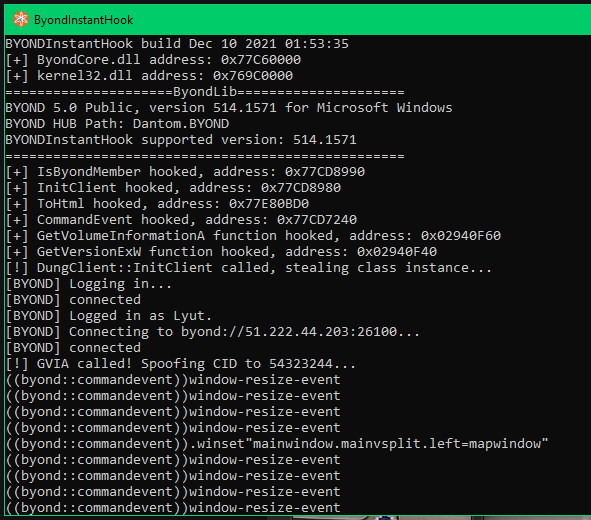Click the IsByondMember hooked line
The width and height of the screenshot is (591, 520).
click(x=185, y=172)
